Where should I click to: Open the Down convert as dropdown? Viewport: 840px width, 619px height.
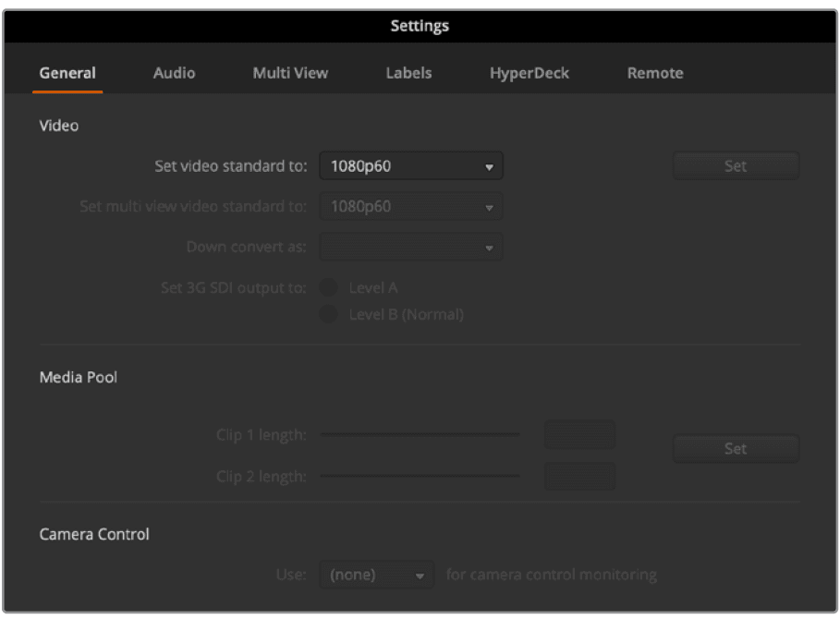pos(410,247)
